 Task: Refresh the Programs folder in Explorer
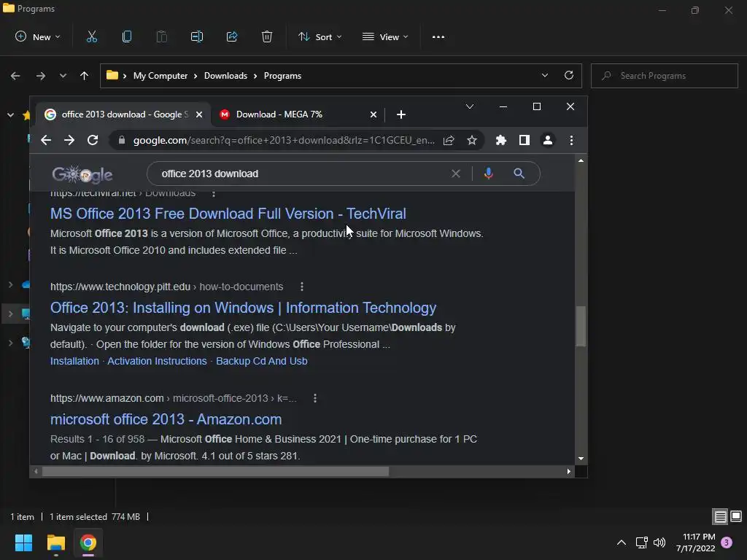click(569, 75)
